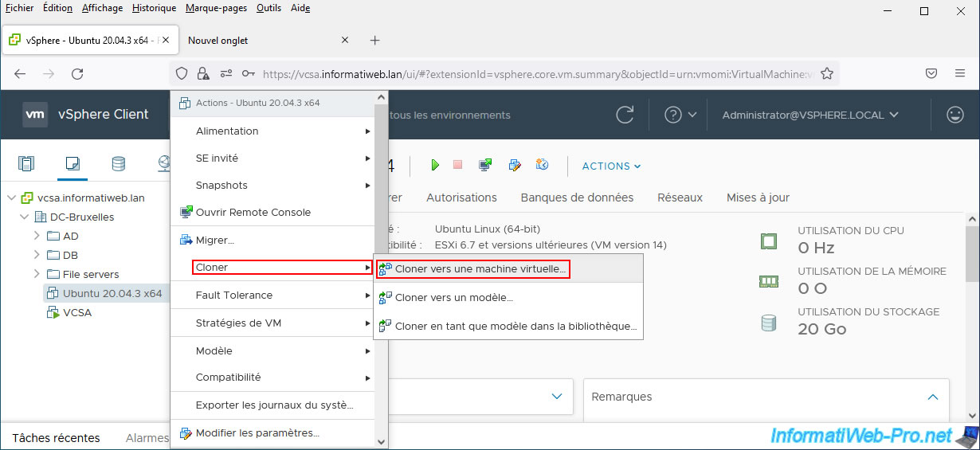Viewport: 980px width, 450px height.
Task: Click the vm logo in header
Action: (35, 114)
